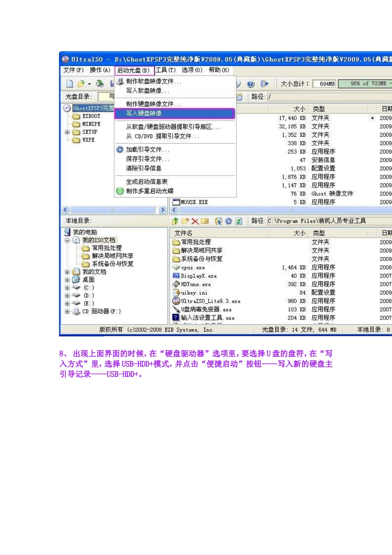Viewport: 392px width, 555px height.
Task: Open the dropdown arrow beside Open icon
Action: pyautogui.click(x=89, y=84)
